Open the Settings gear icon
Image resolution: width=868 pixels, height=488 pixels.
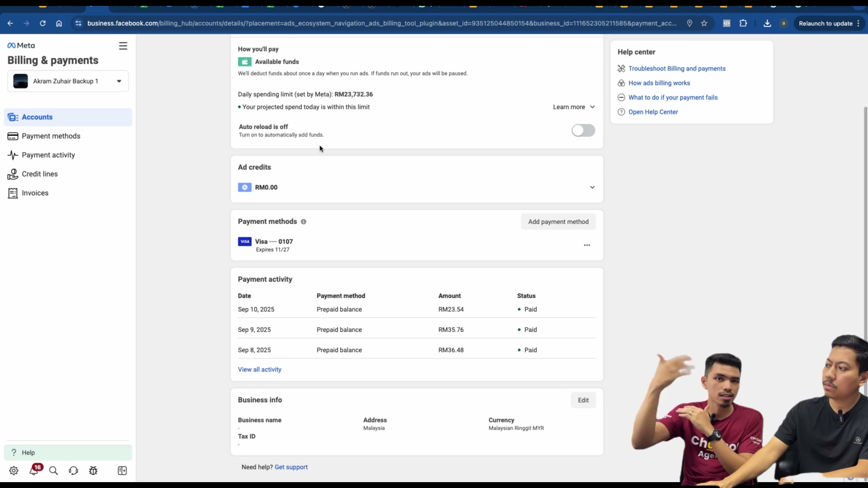coord(14,471)
